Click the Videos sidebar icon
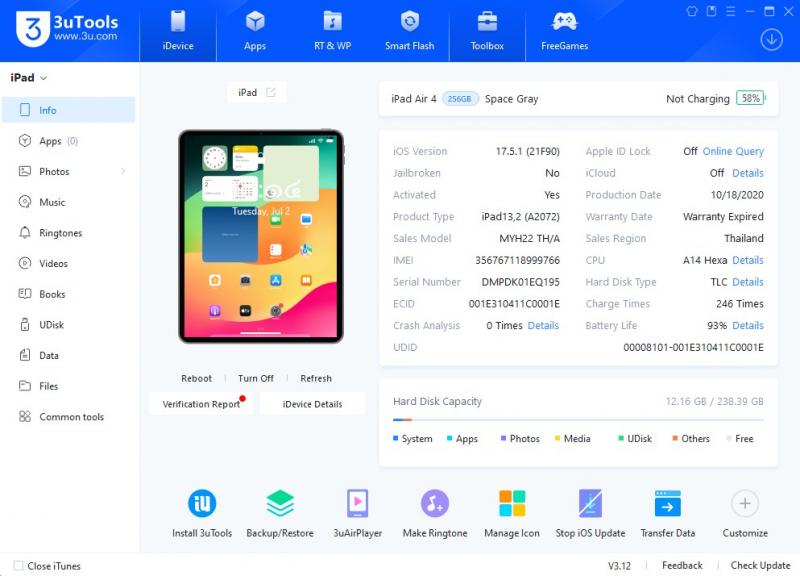This screenshot has width=800, height=576. [24, 263]
